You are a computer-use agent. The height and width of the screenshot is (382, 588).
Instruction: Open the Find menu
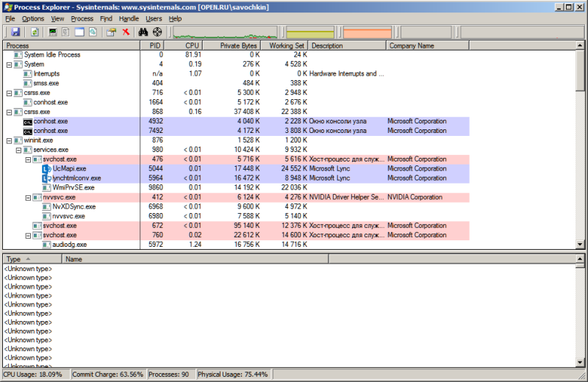[x=106, y=18]
